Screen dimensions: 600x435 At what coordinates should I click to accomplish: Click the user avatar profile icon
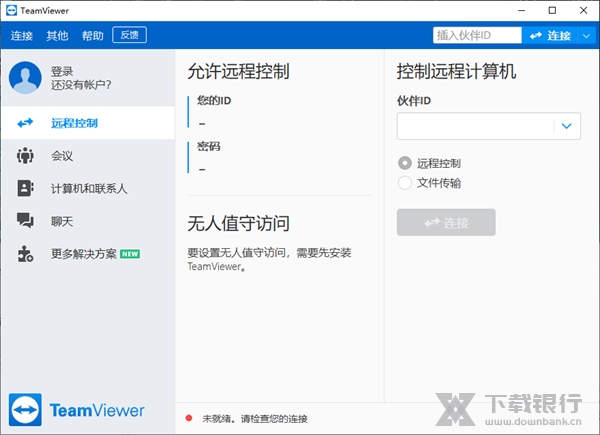coord(25,78)
